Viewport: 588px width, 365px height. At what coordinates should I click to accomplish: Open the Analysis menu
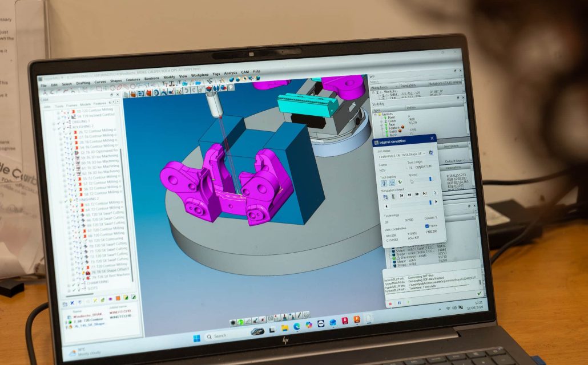[231, 73]
